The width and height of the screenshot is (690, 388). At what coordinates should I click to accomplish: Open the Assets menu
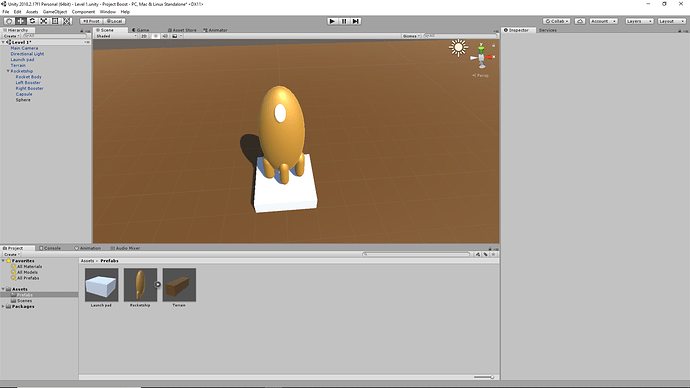pyautogui.click(x=32, y=12)
